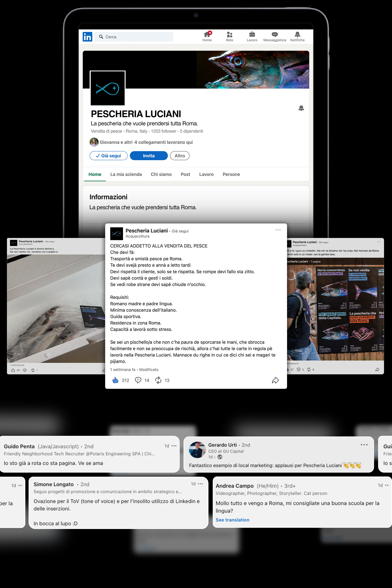
Task: Comment on the delivery post
Action: click(25, 370)
